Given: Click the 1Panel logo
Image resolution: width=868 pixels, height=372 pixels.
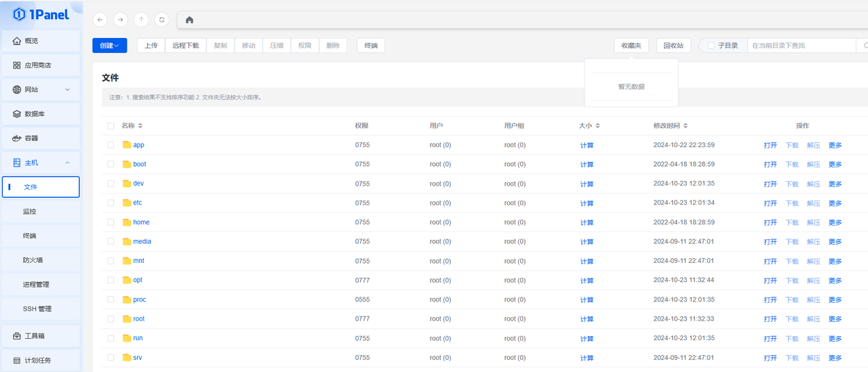Looking at the screenshot, I should (x=41, y=15).
